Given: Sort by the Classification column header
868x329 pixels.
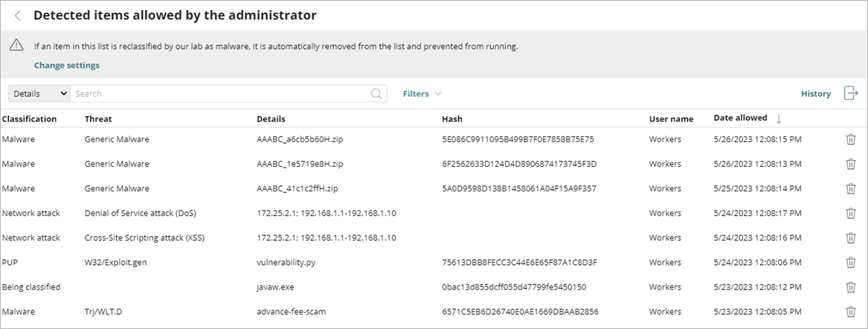Looking at the screenshot, I should (x=30, y=119).
